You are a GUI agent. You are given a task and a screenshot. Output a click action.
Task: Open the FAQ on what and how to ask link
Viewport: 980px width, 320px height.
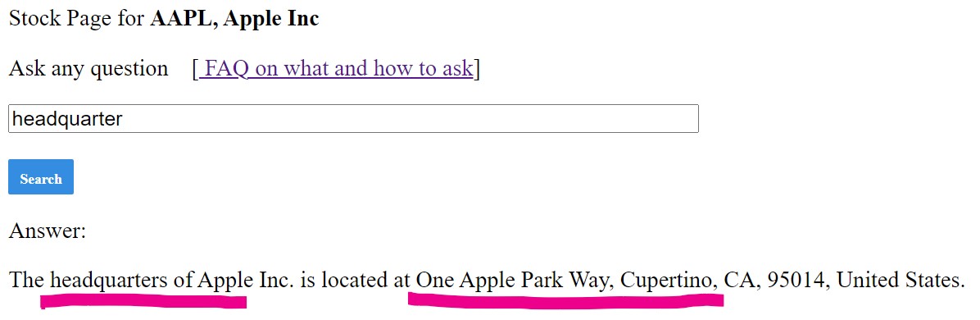coord(336,67)
